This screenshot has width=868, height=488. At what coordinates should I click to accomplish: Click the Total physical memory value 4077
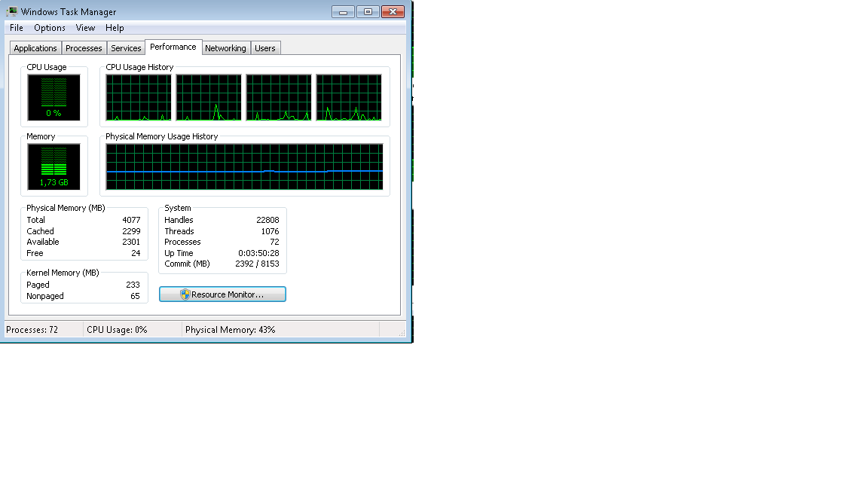(131, 220)
